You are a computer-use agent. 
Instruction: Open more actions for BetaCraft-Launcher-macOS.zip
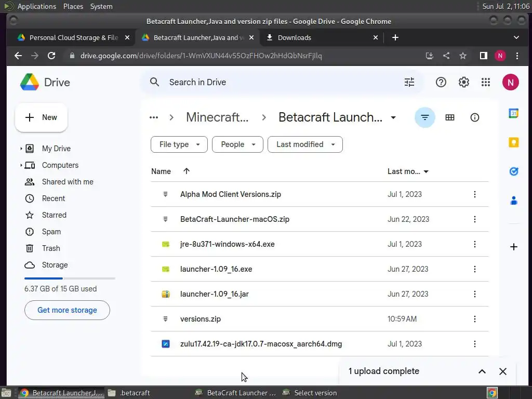tap(474, 219)
